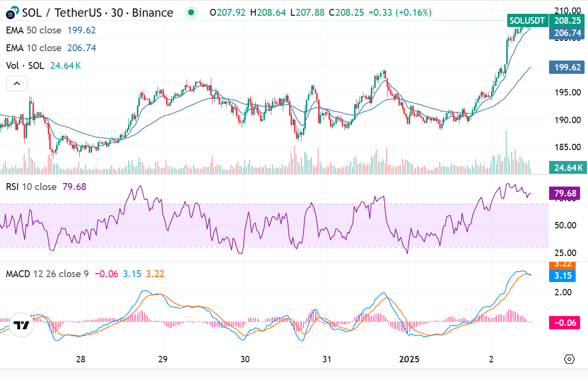Click the -0.06 histogram axis label
The height and width of the screenshot is (381, 588).
pos(565,323)
